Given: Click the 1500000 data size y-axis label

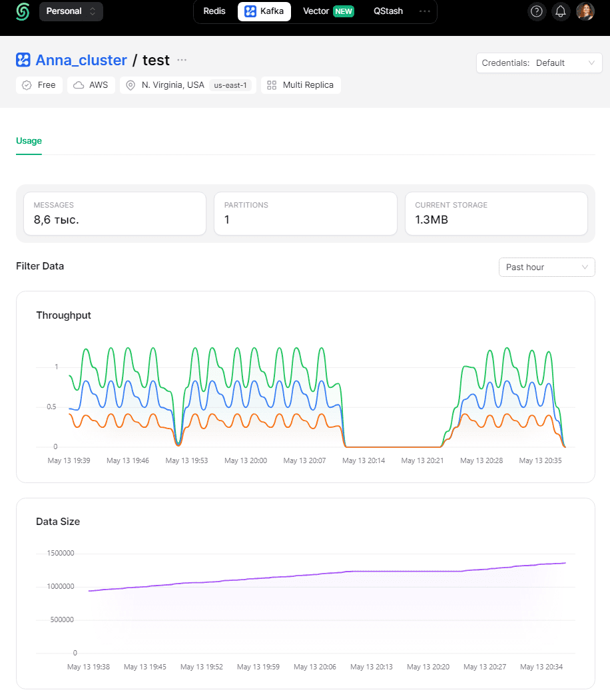Looking at the screenshot, I should tap(61, 553).
